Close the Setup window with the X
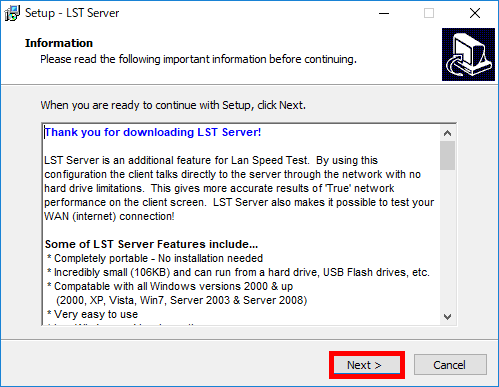 point(475,13)
